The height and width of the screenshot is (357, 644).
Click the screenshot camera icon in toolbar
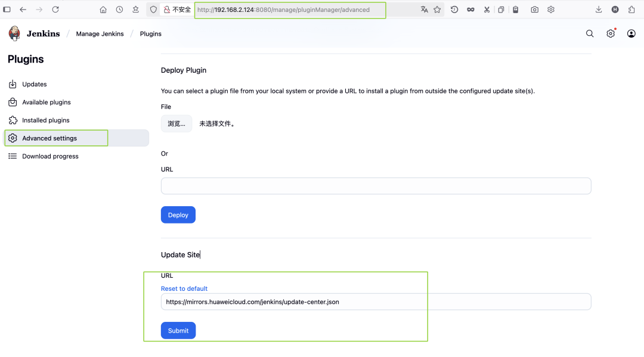(x=534, y=10)
